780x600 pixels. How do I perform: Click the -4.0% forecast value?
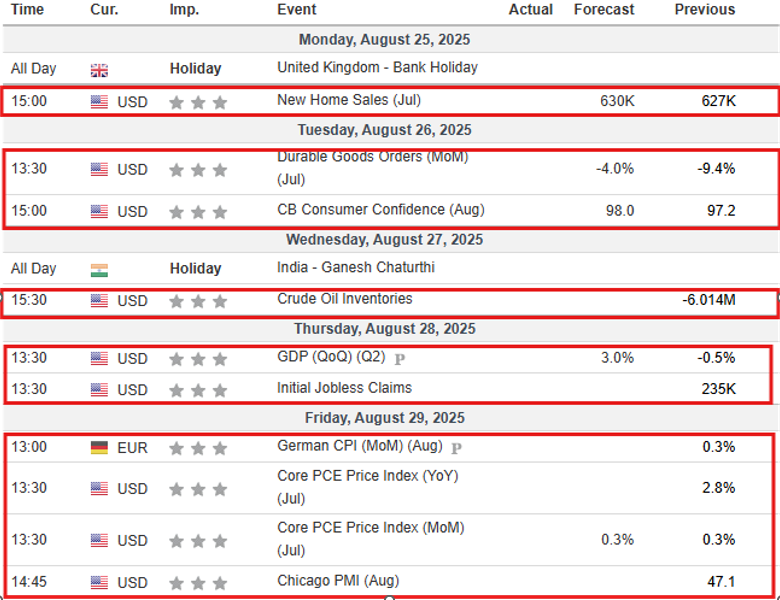(x=615, y=169)
